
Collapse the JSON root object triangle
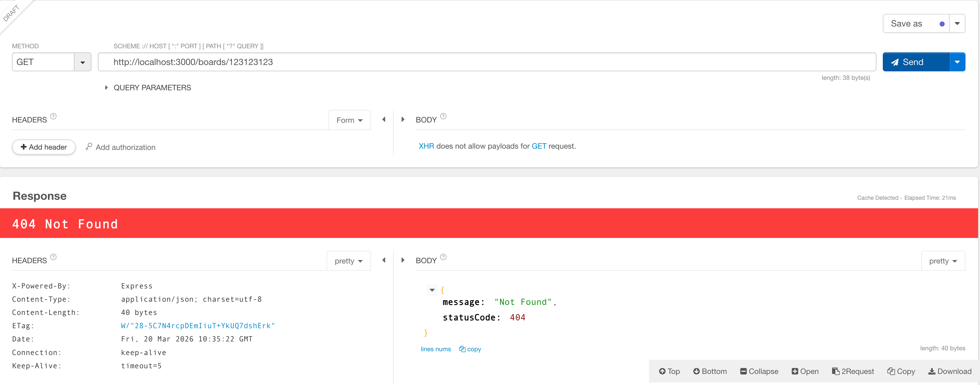pos(432,290)
